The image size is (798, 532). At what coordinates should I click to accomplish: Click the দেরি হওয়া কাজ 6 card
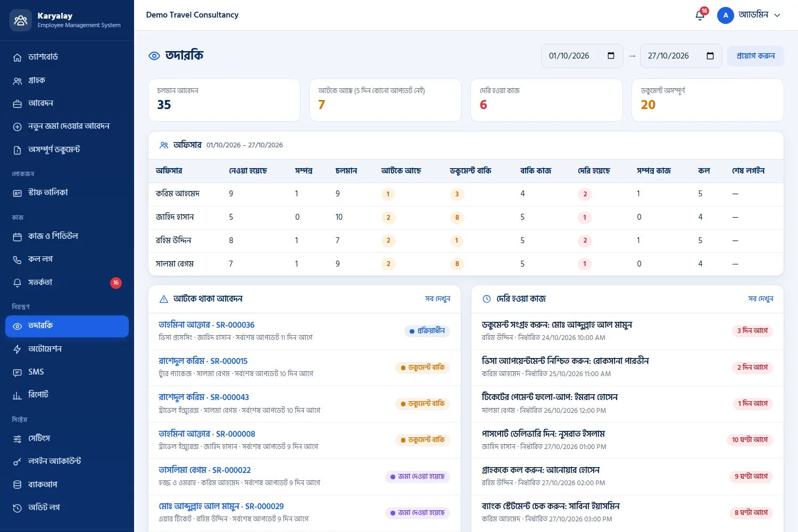(547, 100)
